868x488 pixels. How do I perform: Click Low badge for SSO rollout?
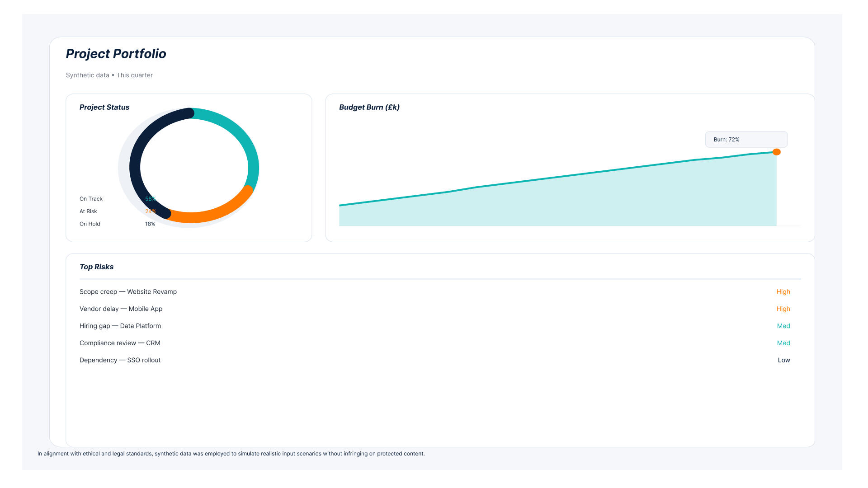[x=783, y=361]
